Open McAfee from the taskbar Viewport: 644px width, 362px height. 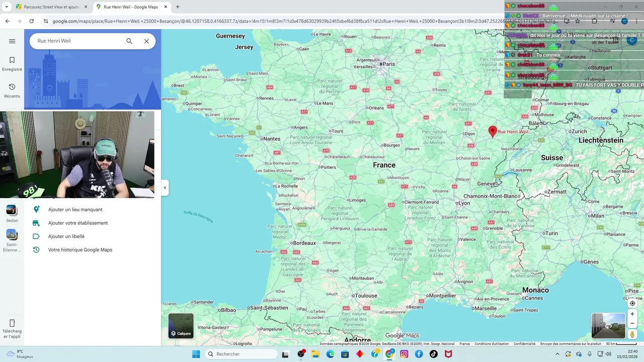tap(448, 354)
